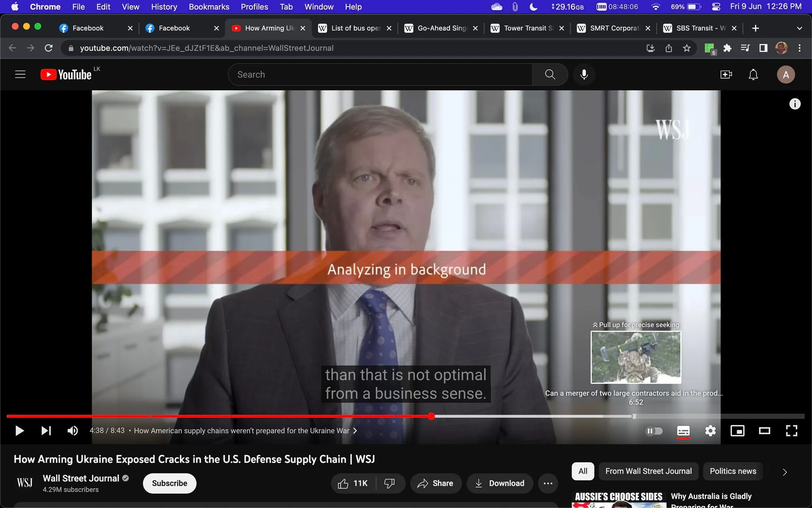The image size is (812, 508).
Task: Open the Create video button
Action: tap(726, 75)
